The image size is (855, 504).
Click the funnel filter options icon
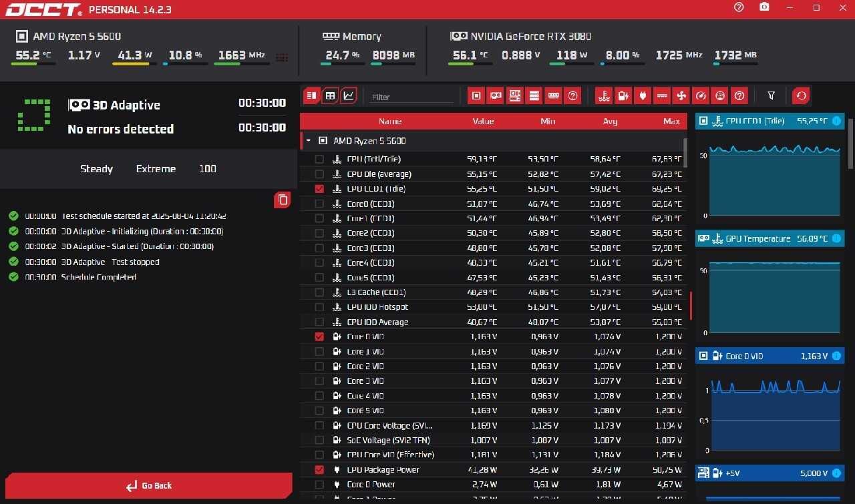[772, 96]
